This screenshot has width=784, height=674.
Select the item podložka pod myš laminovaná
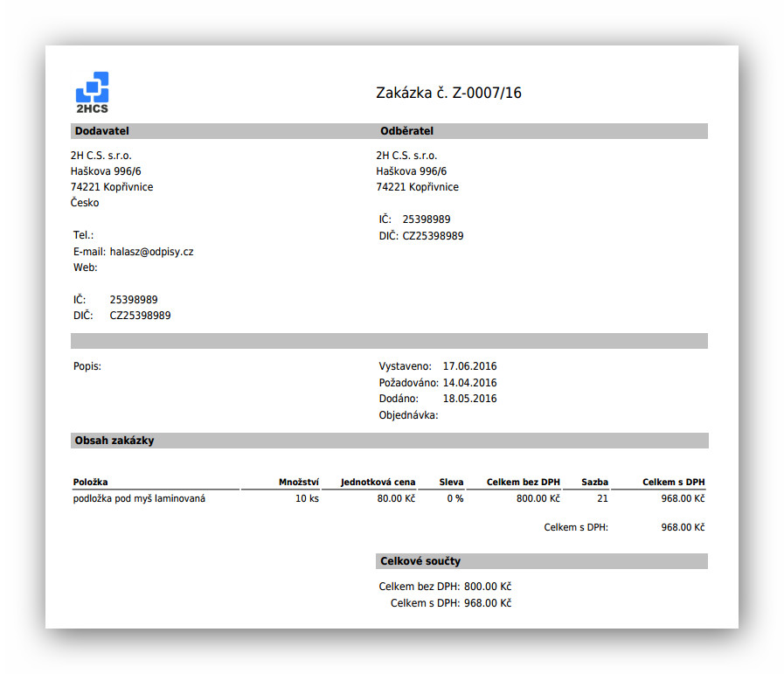[140, 499]
